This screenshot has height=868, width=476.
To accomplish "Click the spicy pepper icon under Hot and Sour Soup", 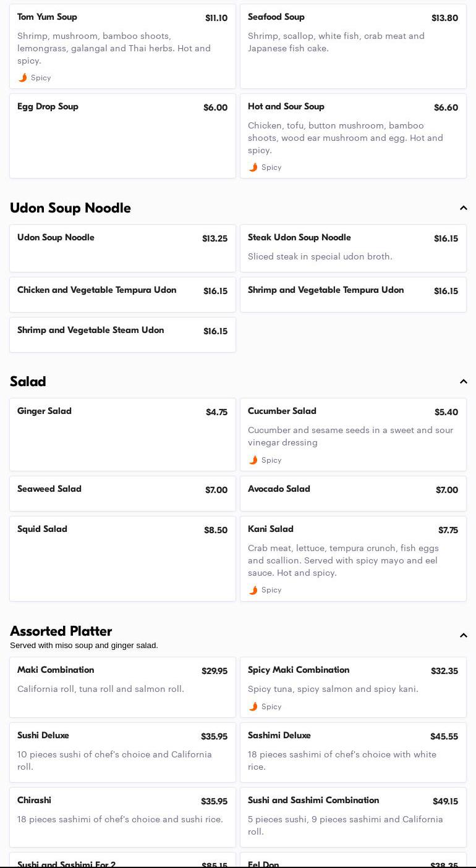I will pyautogui.click(x=253, y=167).
